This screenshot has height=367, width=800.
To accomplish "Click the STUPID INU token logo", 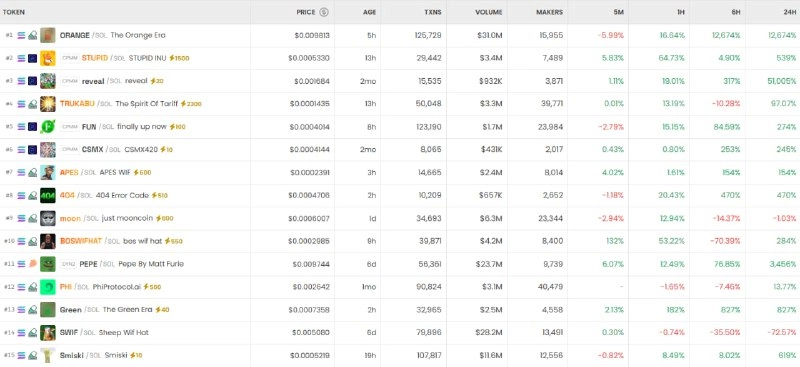I will coord(48,58).
